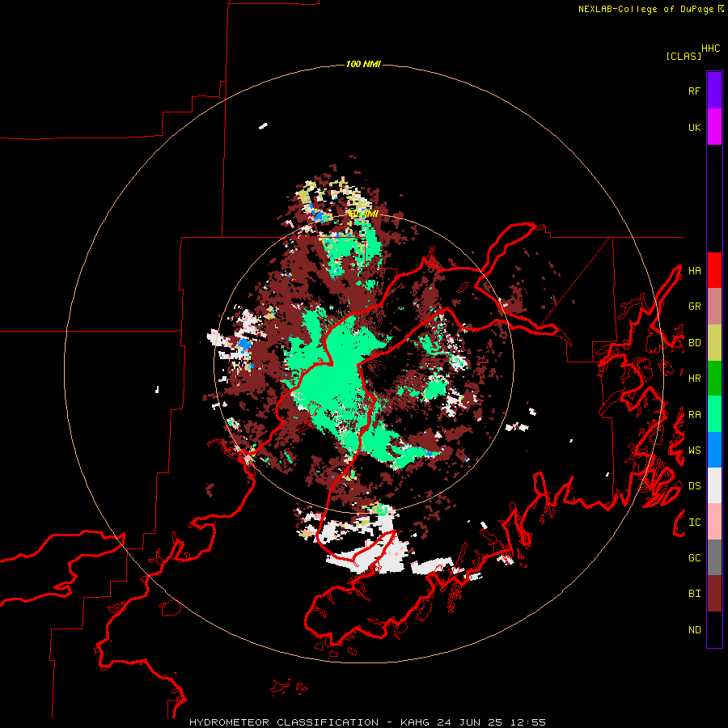Screen dimensions: 728x728
Task: Click the HA legend label
Action: (x=694, y=271)
